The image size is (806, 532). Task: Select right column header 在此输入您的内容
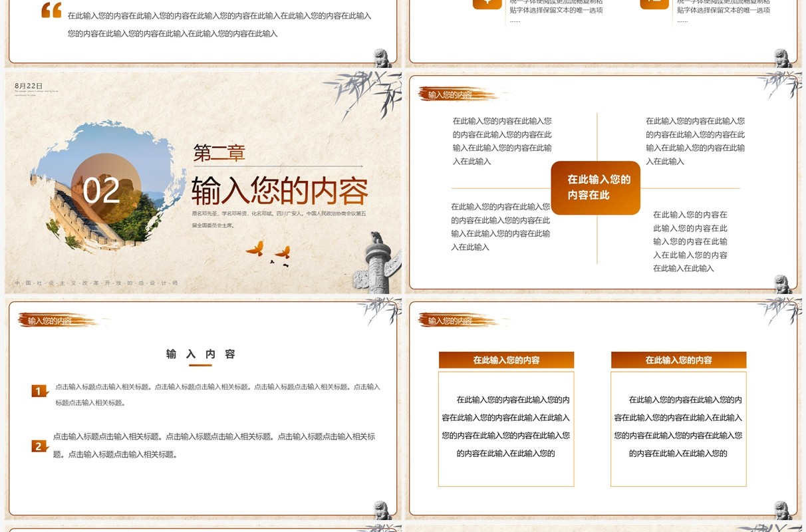[x=679, y=360]
